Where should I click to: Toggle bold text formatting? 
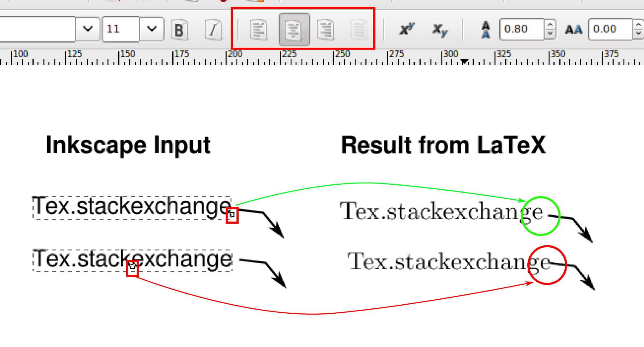point(180,30)
